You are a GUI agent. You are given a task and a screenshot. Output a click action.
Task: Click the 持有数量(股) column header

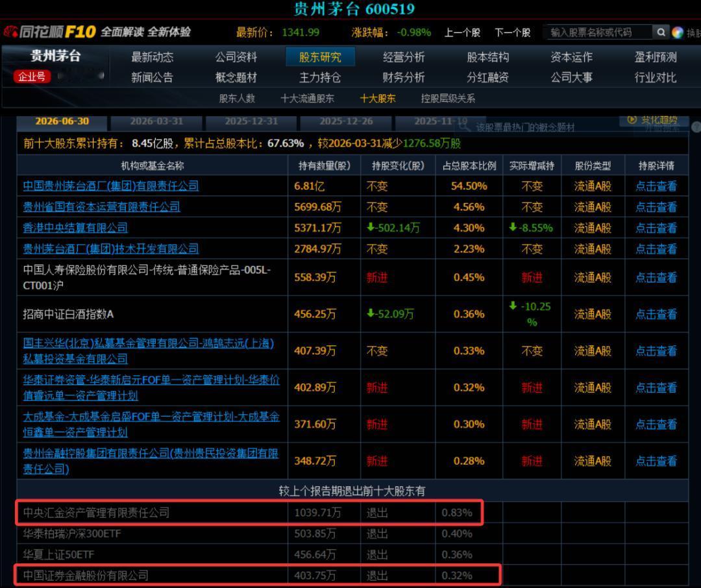pyautogui.click(x=324, y=166)
